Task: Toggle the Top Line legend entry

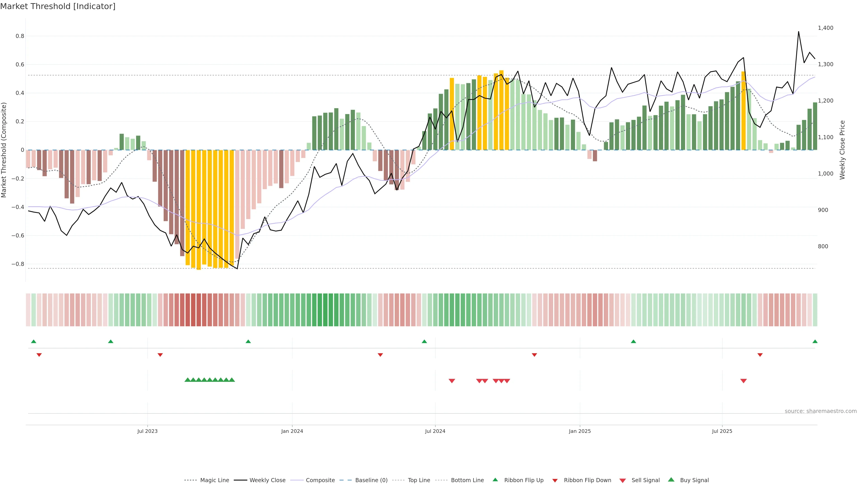Action: (419, 480)
